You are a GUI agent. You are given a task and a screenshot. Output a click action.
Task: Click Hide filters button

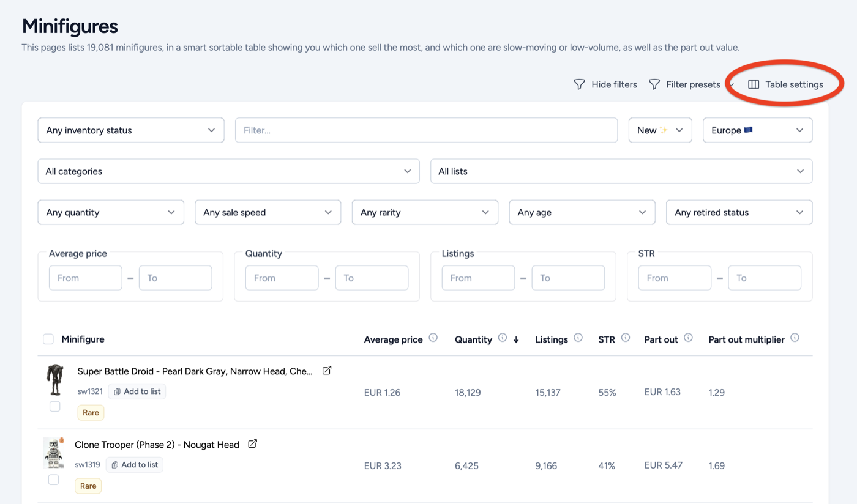click(605, 84)
